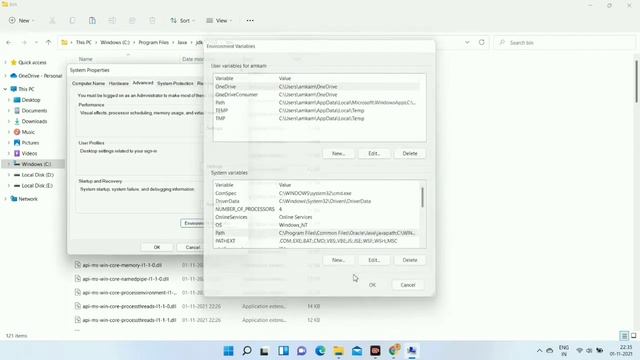Cancel the Environment Variables dialog
Screen dimensions: 640x360
[408, 285]
